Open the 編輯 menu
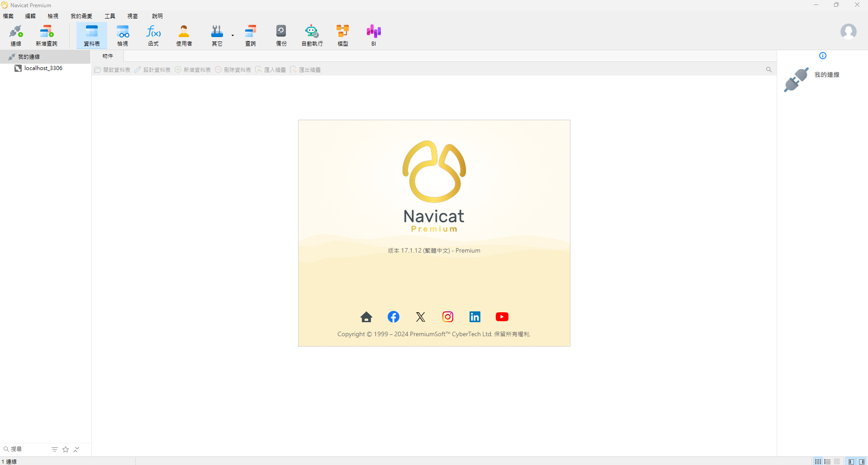The width and height of the screenshot is (868, 465). click(x=30, y=16)
